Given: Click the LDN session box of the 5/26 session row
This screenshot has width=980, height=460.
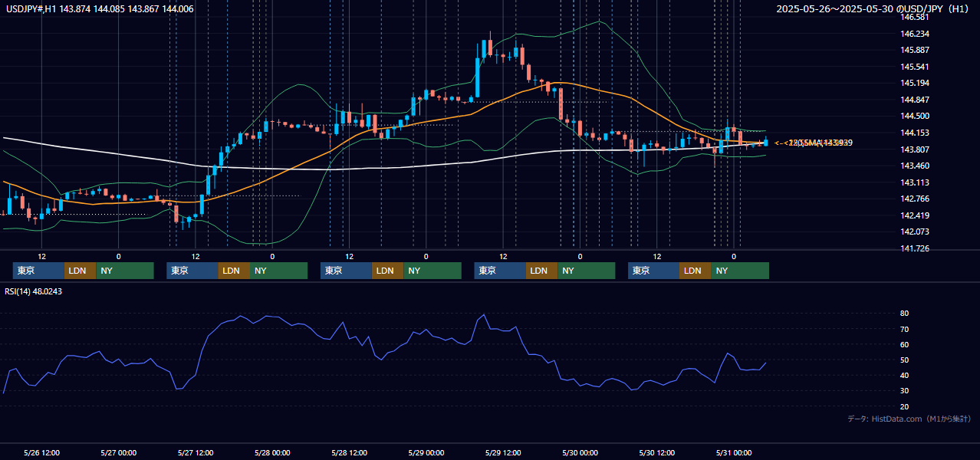Looking at the screenshot, I should (80, 271).
